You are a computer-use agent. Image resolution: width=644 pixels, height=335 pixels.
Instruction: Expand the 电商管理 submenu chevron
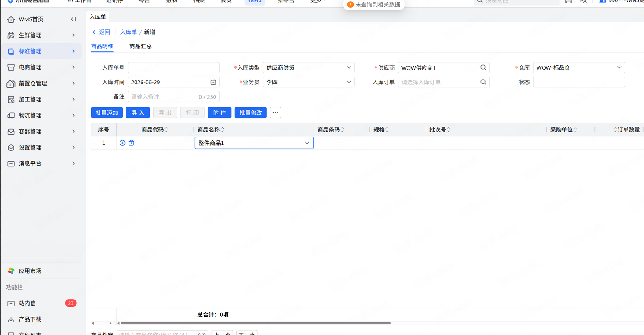[73, 67]
